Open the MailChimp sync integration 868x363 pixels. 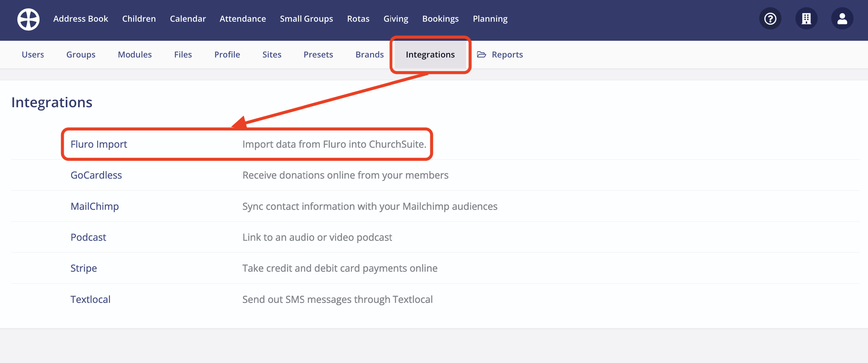(95, 206)
